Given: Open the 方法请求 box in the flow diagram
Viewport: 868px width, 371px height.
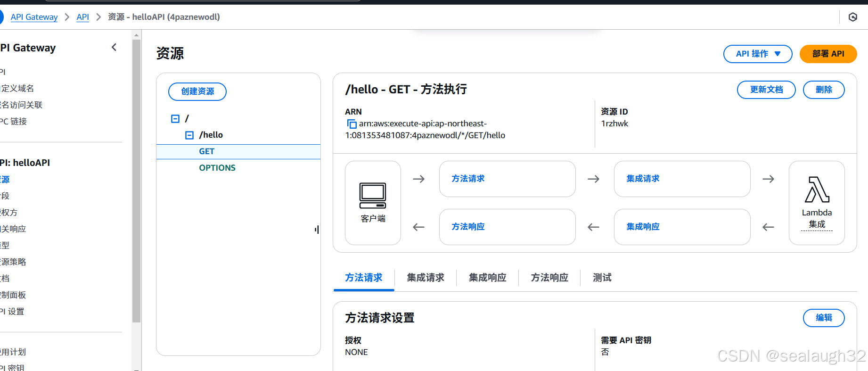Looking at the screenshot, I should [x=507, y=179].
